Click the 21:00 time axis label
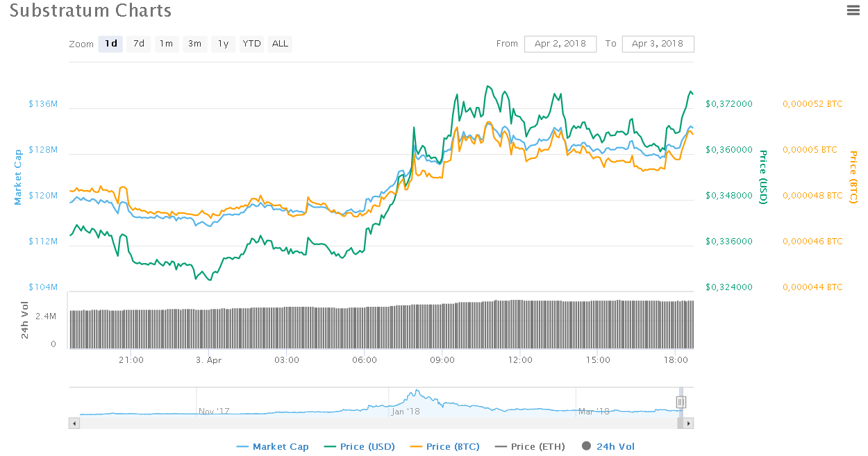The width and height of the screenshot is (868, 456). click(131, 360)
